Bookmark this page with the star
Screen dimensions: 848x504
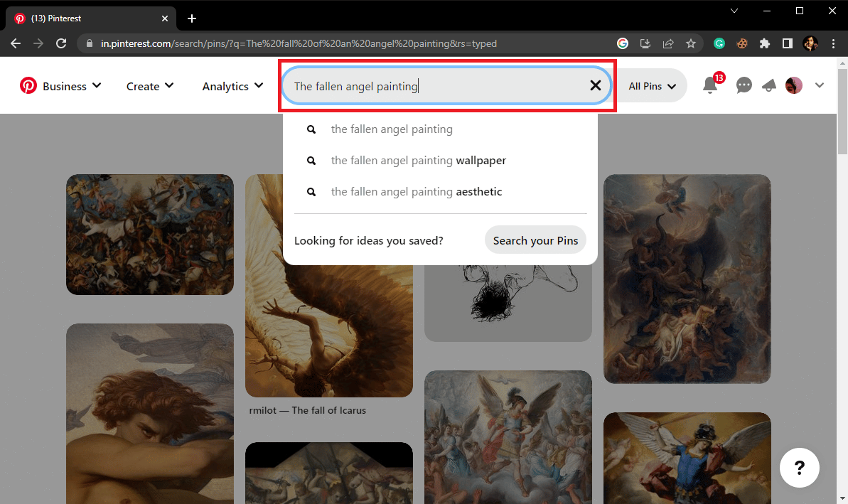(691, 43)
